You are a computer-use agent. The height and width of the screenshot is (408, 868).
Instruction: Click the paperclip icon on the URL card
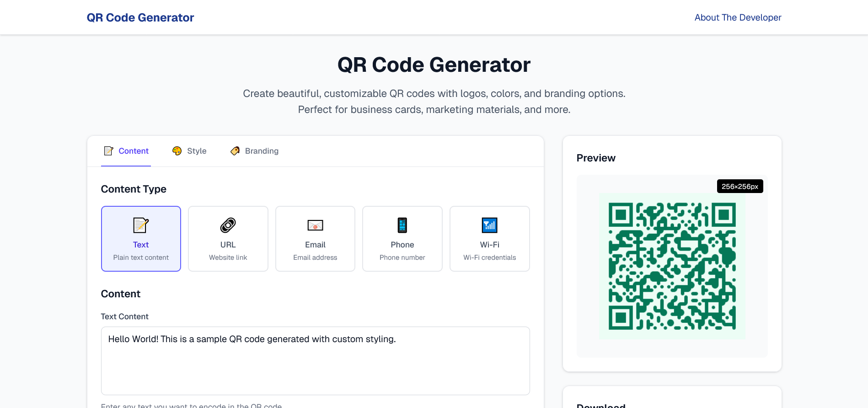(228, 225)
